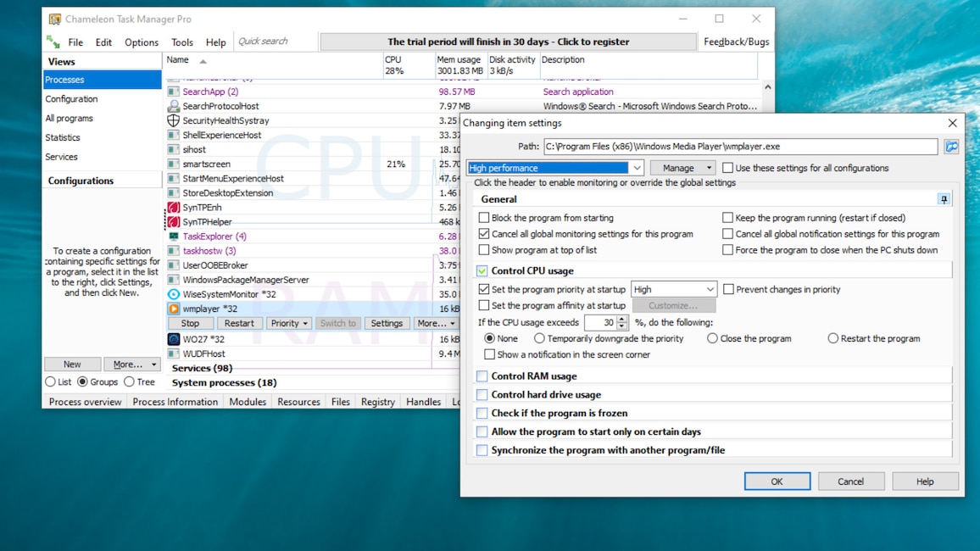Click OK in the settings dialog
Image resolution: width=980 pixels, height=551 pixels.
[777, 481]
